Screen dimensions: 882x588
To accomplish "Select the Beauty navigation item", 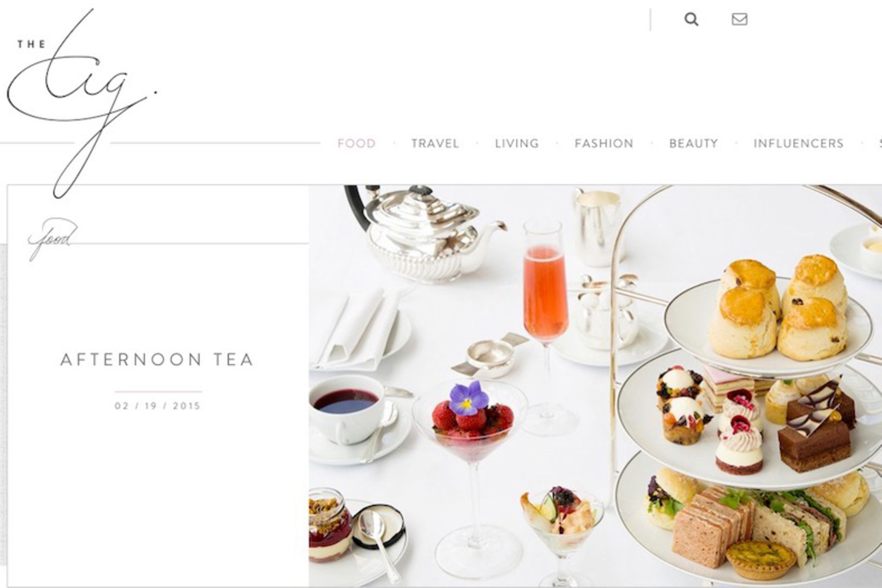I will click(x=693, y=143).
